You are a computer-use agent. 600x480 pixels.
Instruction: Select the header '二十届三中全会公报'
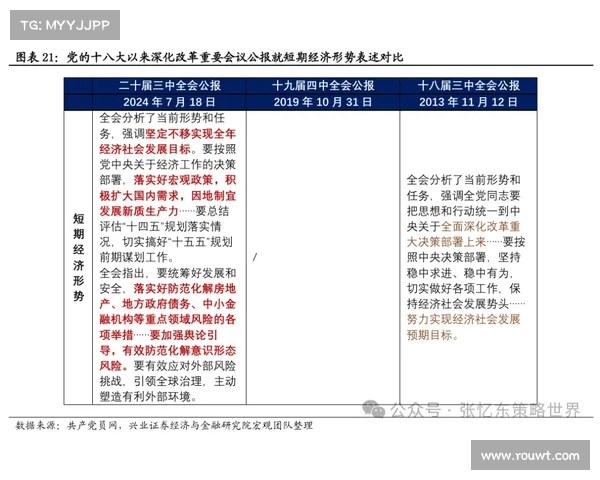click(170, 85)
